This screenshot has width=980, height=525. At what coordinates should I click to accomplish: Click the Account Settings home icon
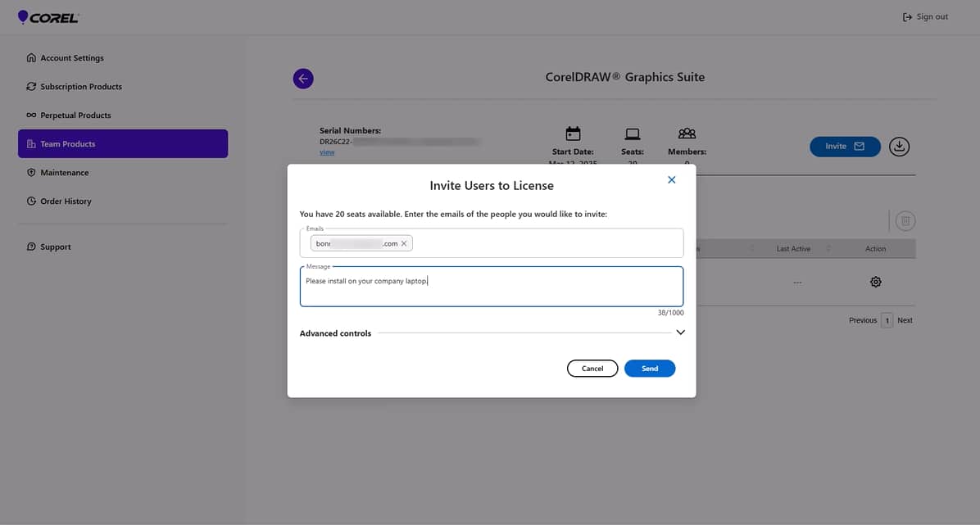point(30,57)
